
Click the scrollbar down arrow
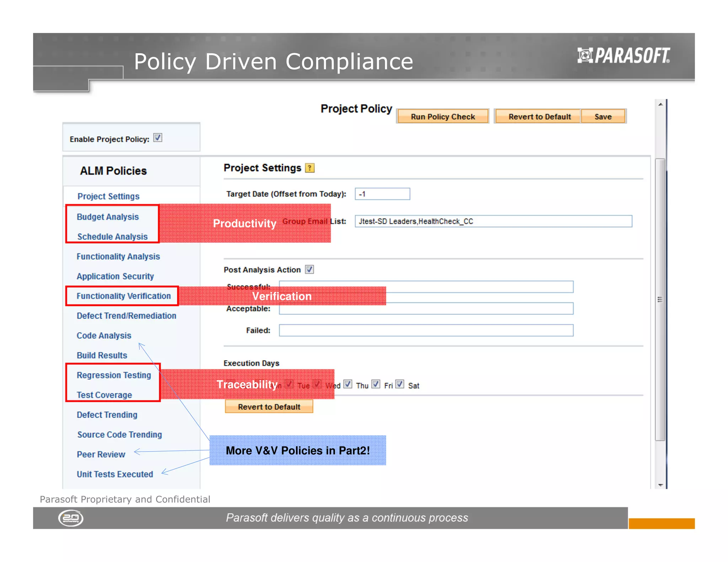pyautogui.click(x=660, y=485)
